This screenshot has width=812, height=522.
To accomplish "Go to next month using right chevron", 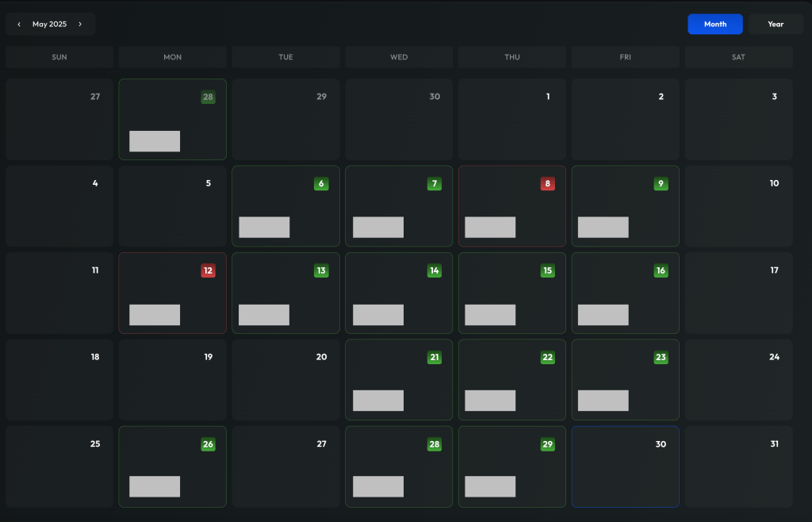I will click(x=80, y=25).
